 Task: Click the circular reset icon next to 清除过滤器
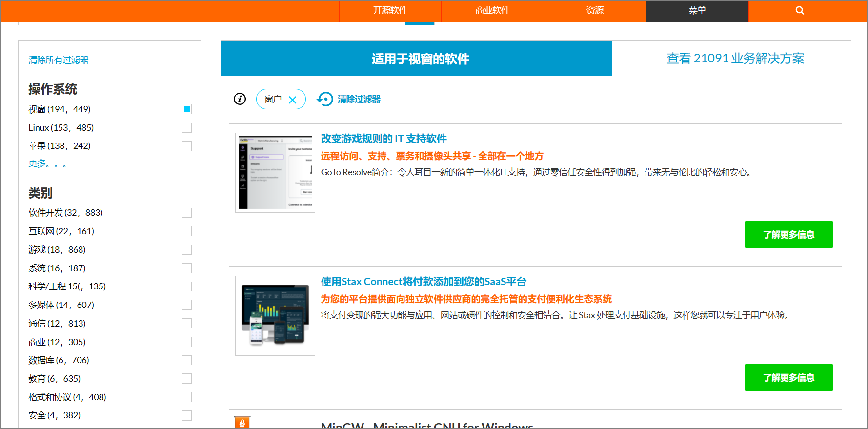coord(325,99)
